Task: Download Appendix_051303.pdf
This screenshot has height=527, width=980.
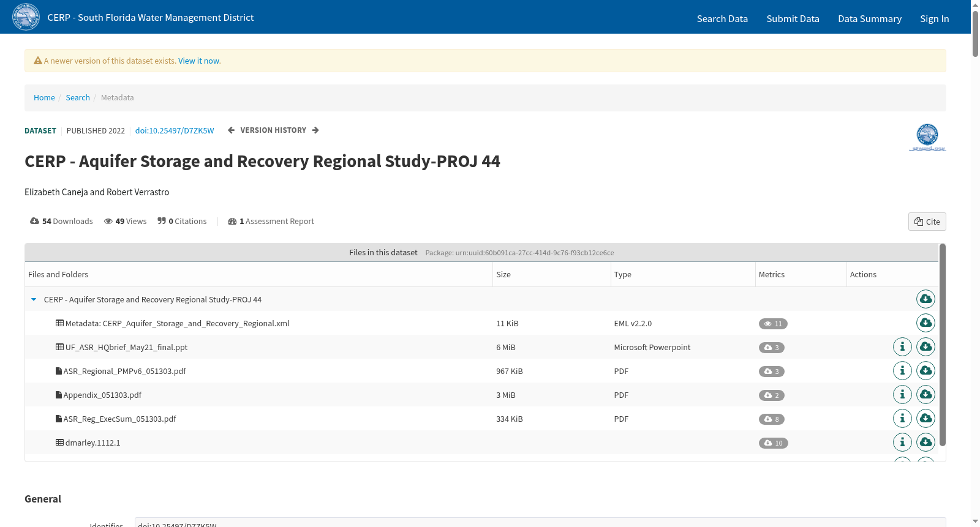Action: pyautogui.click(x=925, y=394)
